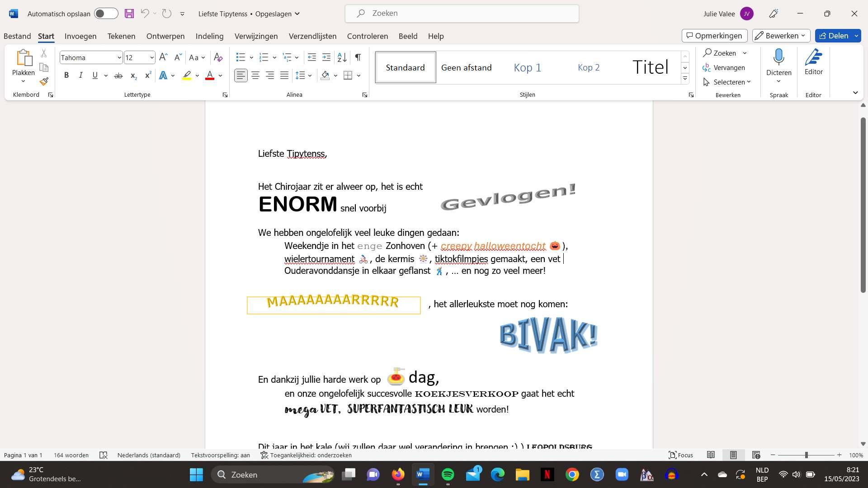Click the zoom slider handle
Image resolution: width=868 pixels, height=488 pixels.
point(806,455)
